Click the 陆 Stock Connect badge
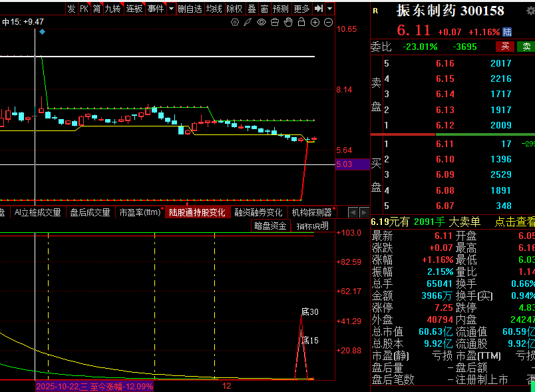The image size is (535, 392). [507, 32]
